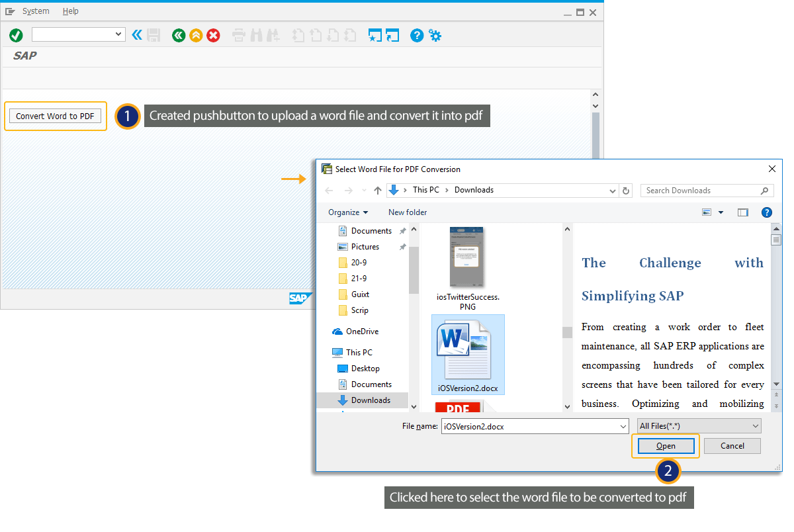
Task: Click the Up one level arrow
Action: pyautogui.click(x=378, y=191)
